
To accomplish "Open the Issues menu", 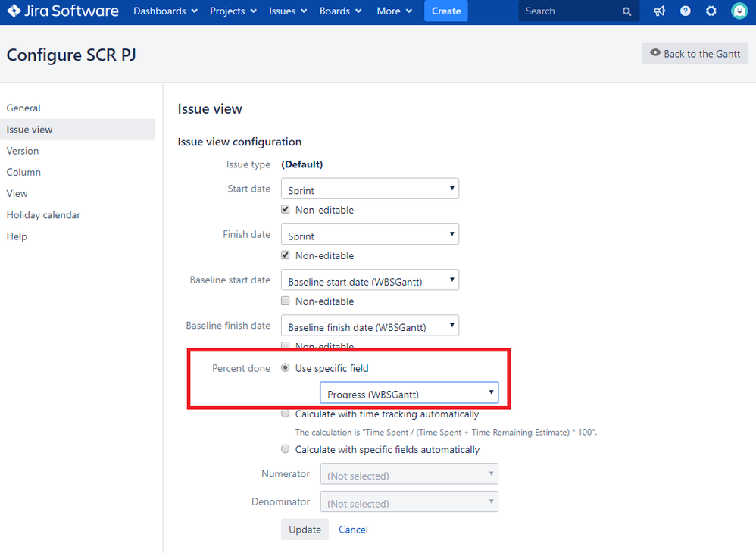I will (x=288, y=11).
